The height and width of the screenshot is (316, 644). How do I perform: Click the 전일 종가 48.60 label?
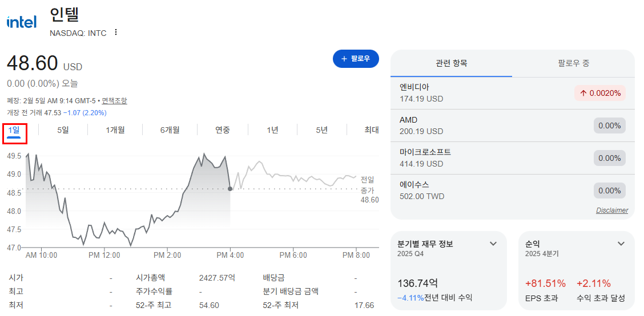coord(369,189)
